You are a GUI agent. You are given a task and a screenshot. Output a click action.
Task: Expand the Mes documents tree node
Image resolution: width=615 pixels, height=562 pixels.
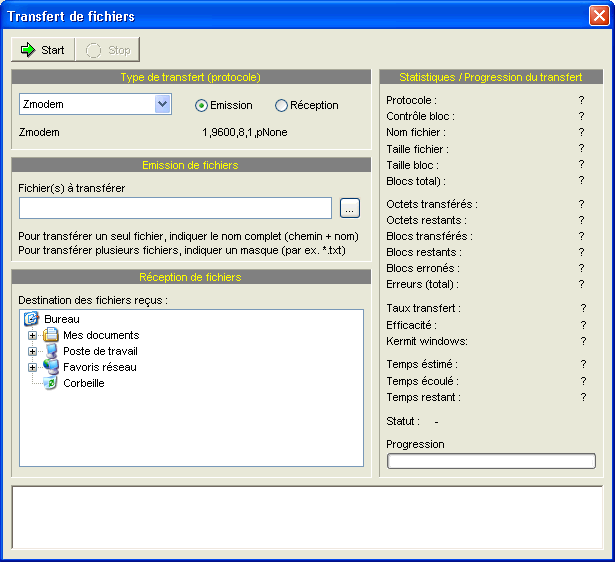click(33, 335)
